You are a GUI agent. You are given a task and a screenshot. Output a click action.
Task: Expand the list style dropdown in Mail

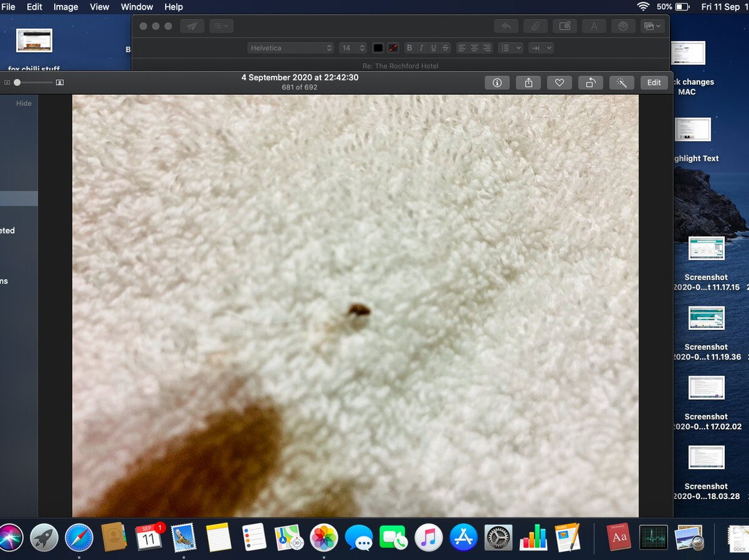pos(510,48)
